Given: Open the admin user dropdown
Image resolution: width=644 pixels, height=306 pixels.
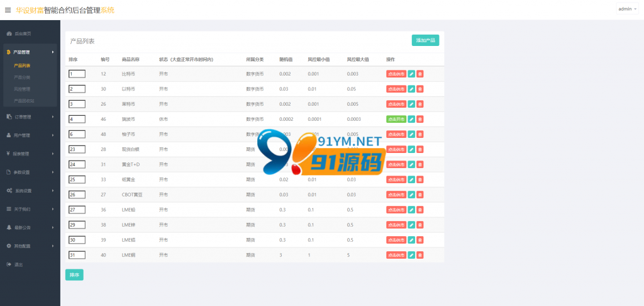Looking at the screenshot, I should pyautogui.click(x=627, y=9).
